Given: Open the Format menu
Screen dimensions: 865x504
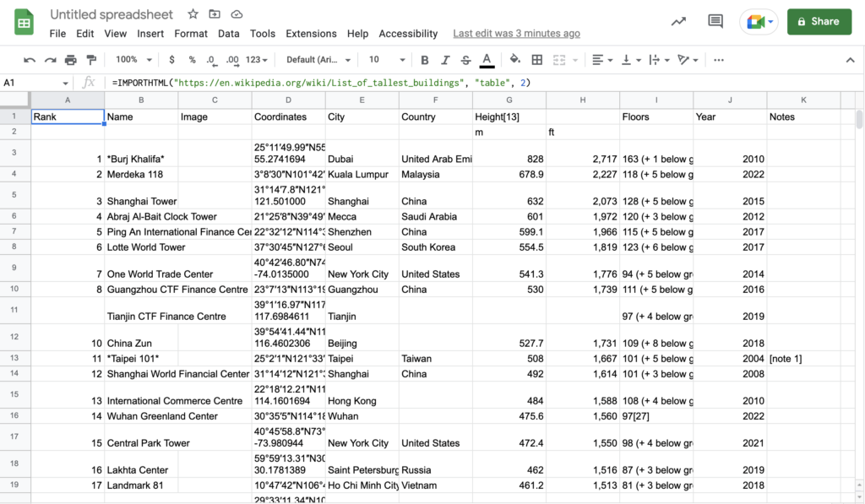Looking at the screenshot, I should pyautogui.click(x=191, y=34).
